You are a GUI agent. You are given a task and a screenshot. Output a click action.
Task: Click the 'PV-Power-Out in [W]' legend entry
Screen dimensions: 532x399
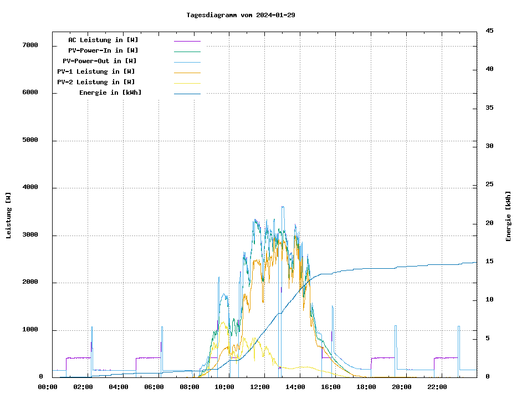pyautogui.click(x=100, y=61)
